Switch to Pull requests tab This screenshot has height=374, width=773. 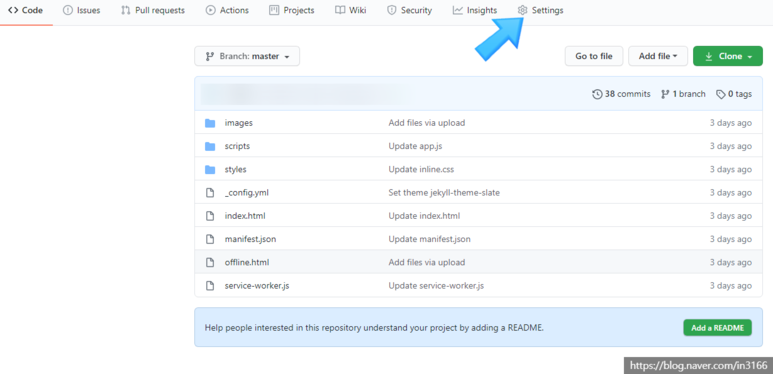click(x=153, y=10)
